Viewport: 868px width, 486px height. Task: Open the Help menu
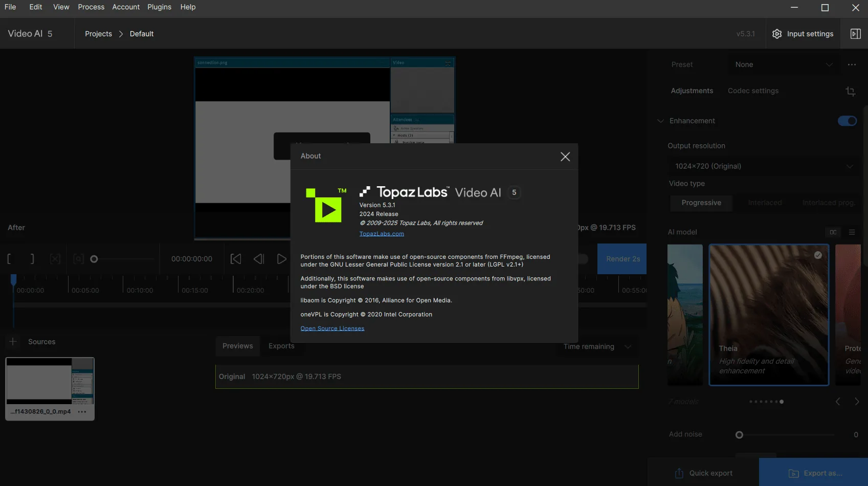click(188, 7)
